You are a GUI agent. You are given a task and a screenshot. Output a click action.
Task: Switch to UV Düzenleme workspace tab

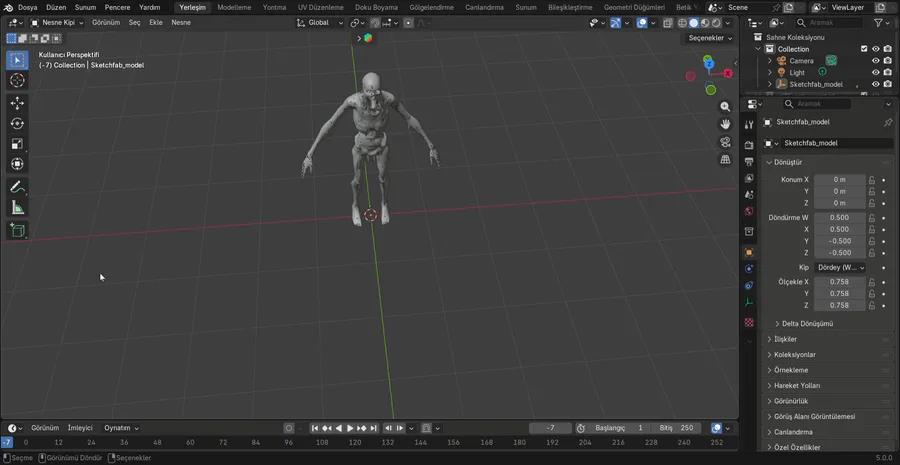[320, 7]
